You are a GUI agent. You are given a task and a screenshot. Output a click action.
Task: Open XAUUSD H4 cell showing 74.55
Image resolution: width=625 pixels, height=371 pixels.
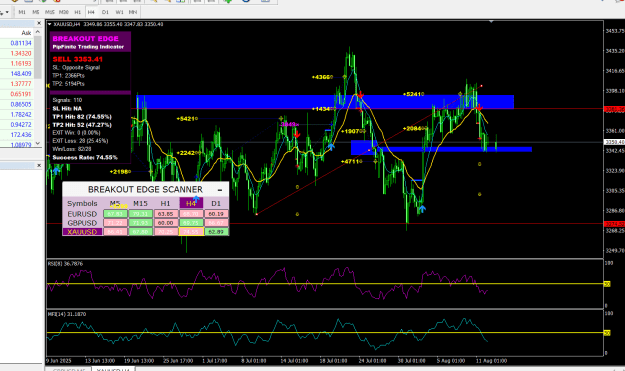point(191,232)
